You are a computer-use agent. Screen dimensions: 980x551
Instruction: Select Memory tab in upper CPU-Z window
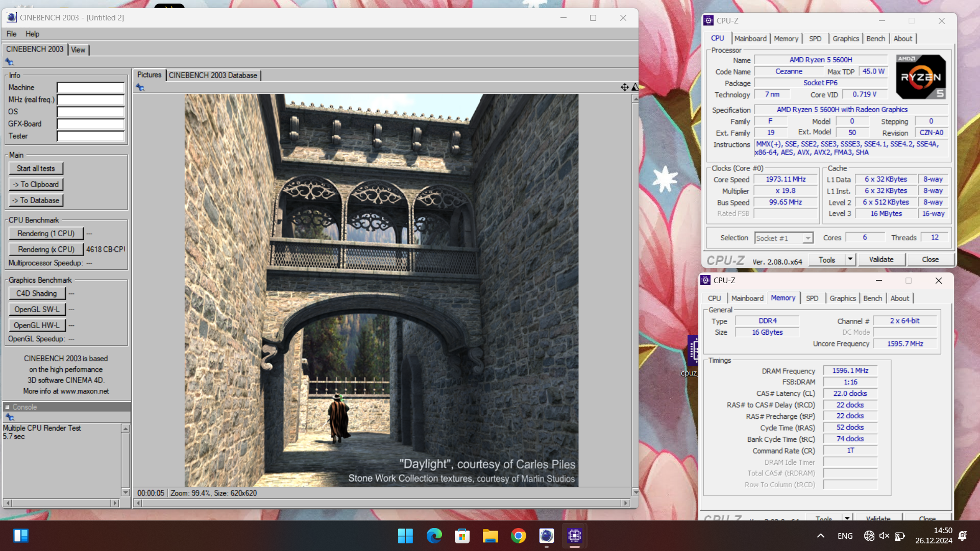pyautogui.click(x=786, y=39)
